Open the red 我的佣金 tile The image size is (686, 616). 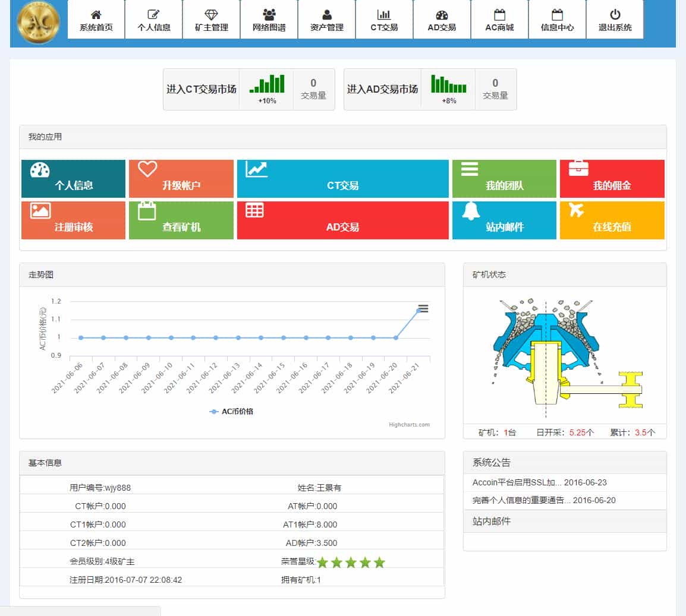tap(612, 179)
